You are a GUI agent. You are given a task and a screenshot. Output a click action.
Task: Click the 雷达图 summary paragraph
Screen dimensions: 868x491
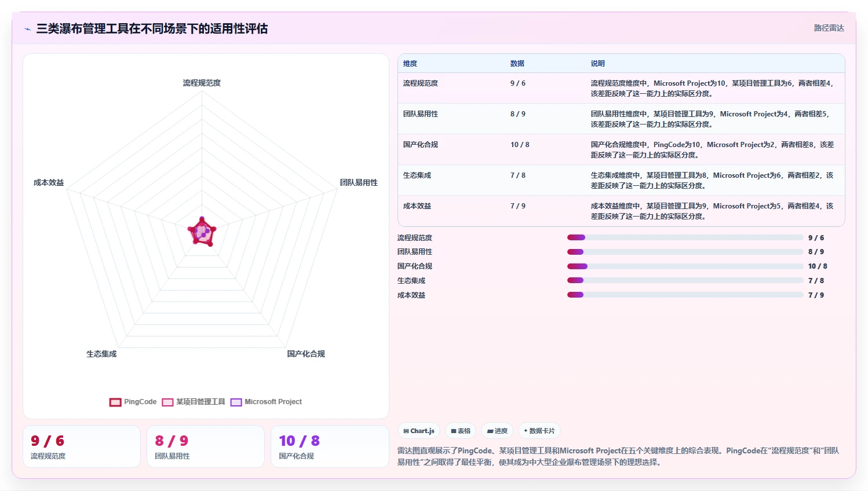[618, 456]
